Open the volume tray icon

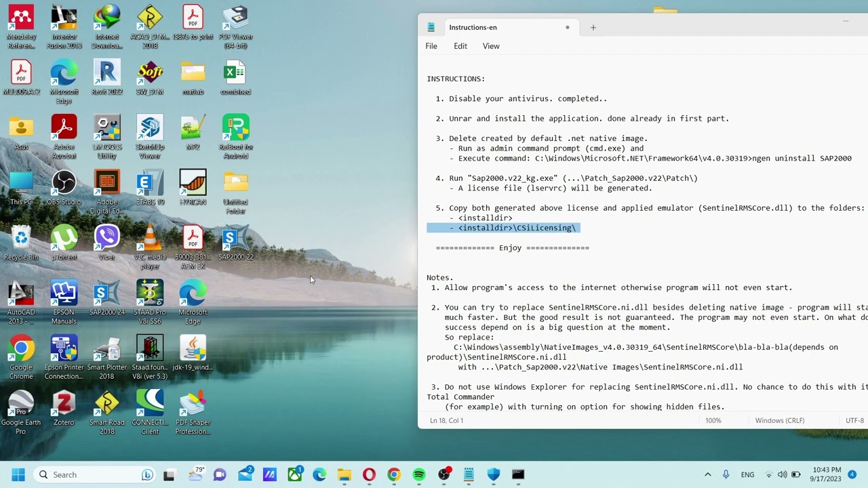pyautogui.click(x=782, y=474)
